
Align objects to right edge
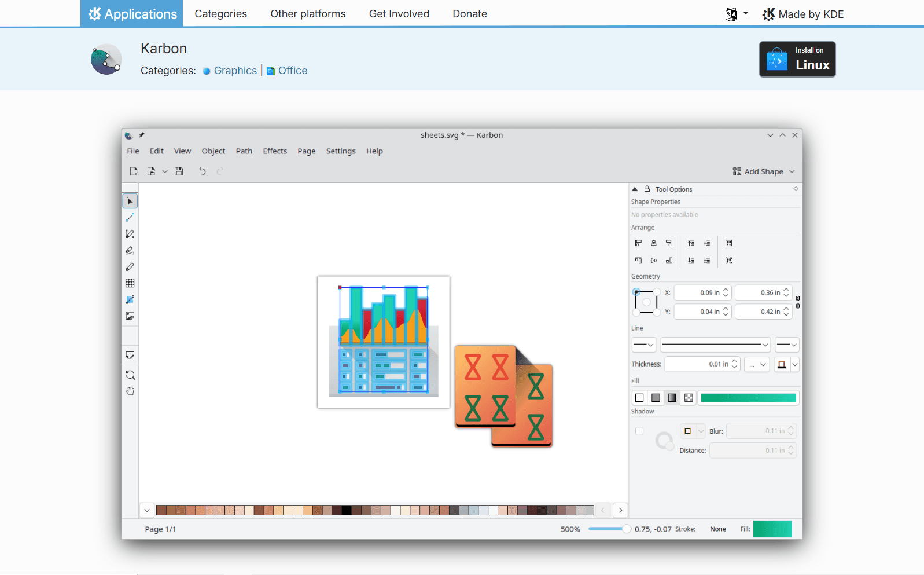669,243
